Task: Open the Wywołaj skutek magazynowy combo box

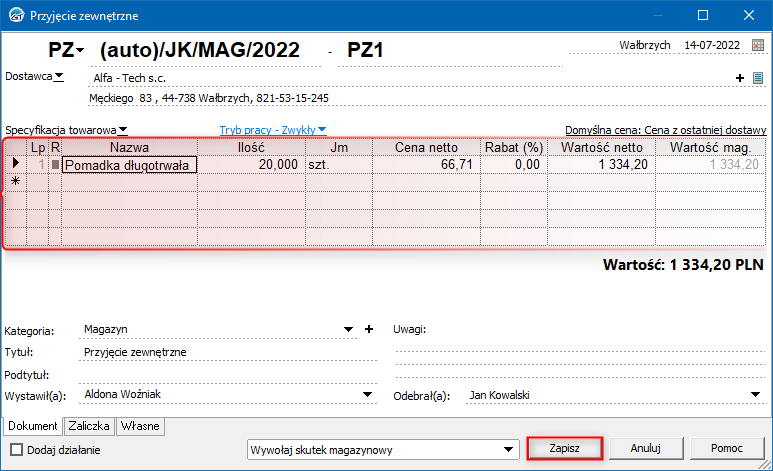Action: tap(383, 450)
